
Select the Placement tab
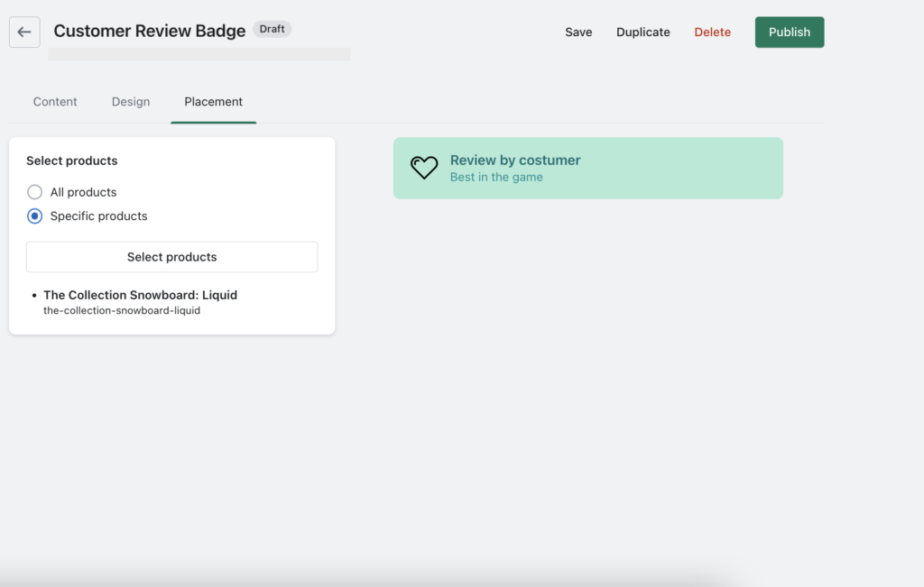pos(213,102)
